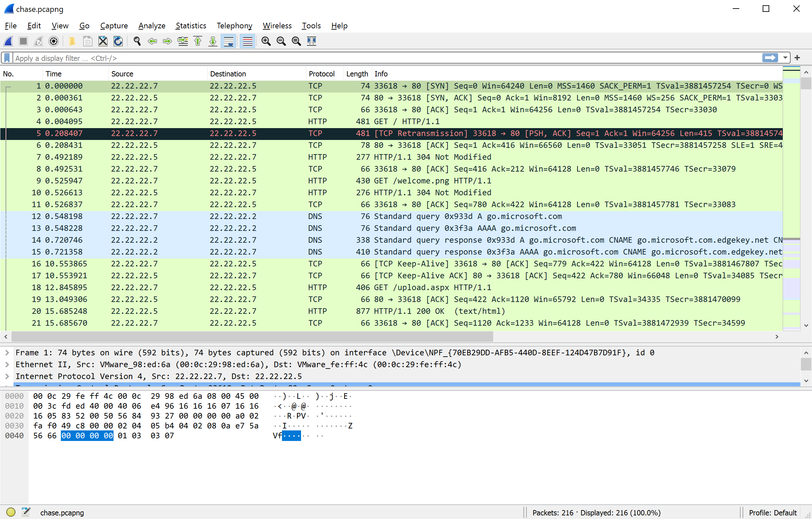Select packet 20 HTTP/1.1 200 OK
Image resolution: width=812 pixels, height=519 pixels.
[x=391, y=311]
